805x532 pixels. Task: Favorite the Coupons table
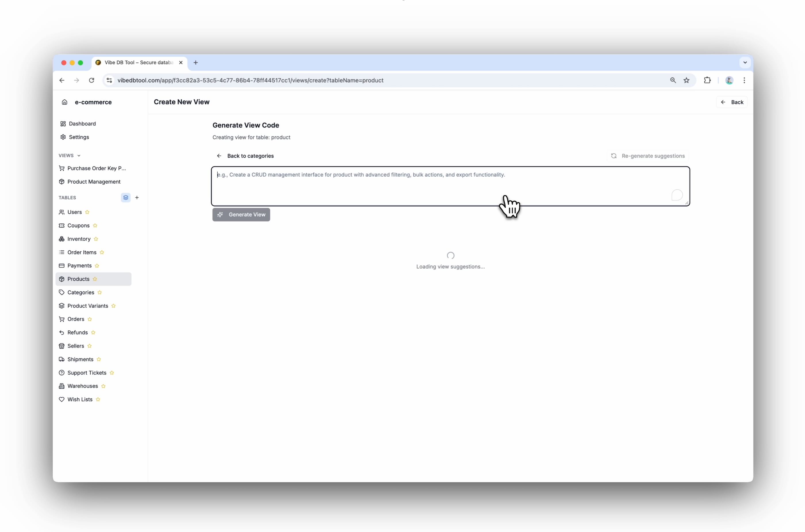[x=95, y=225]
